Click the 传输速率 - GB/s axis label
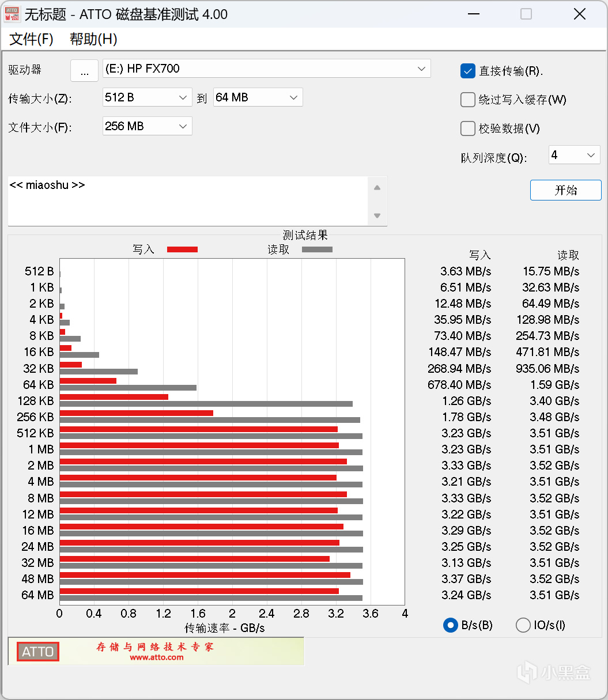The width and height of the screenshot is (608, 700). tap(224, 628)
